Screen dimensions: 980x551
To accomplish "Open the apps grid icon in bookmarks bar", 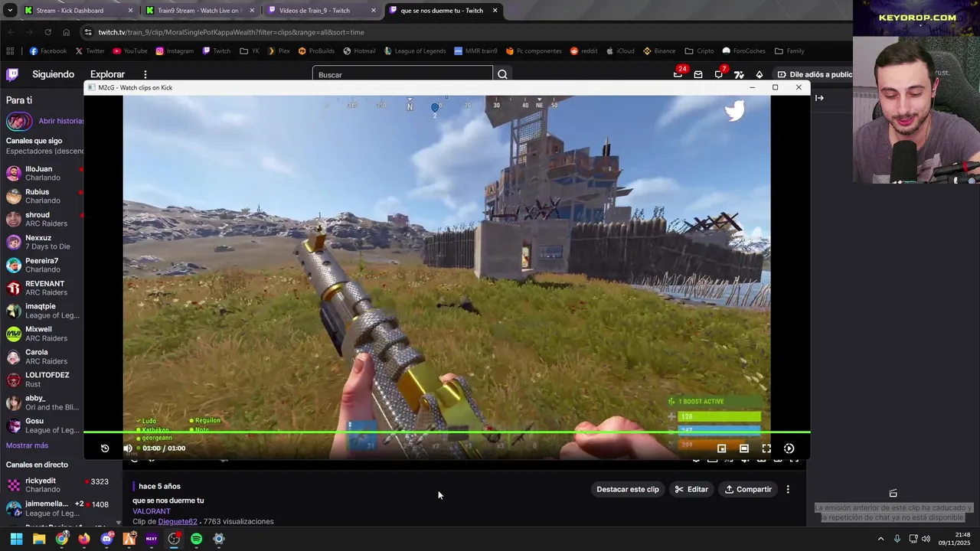I will tap(10, 51).
